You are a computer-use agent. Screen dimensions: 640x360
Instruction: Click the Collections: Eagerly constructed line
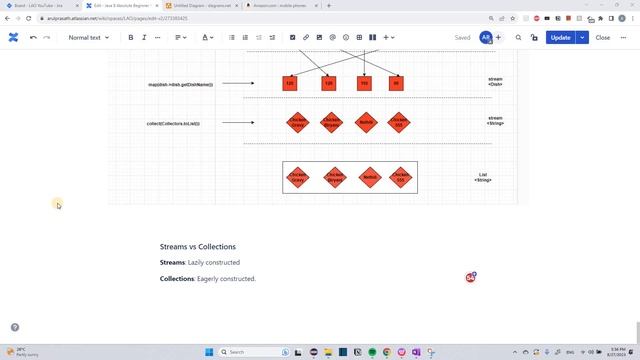pyautogui.click(x=208, y=279)
